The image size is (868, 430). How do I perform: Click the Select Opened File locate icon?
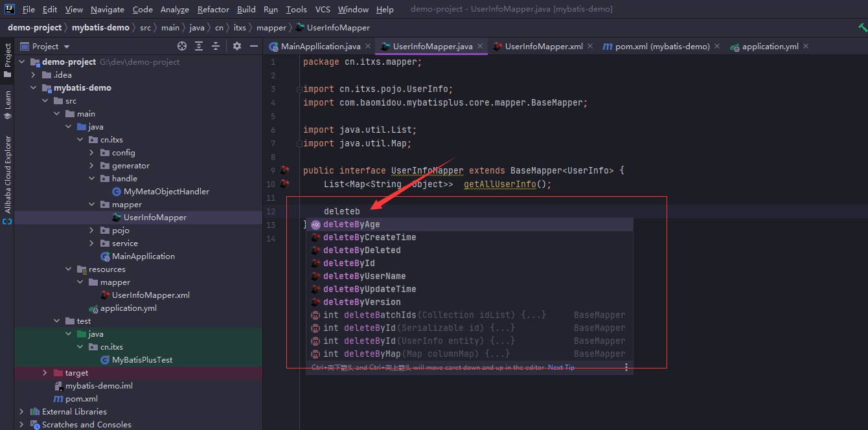[x=182, y=46]
